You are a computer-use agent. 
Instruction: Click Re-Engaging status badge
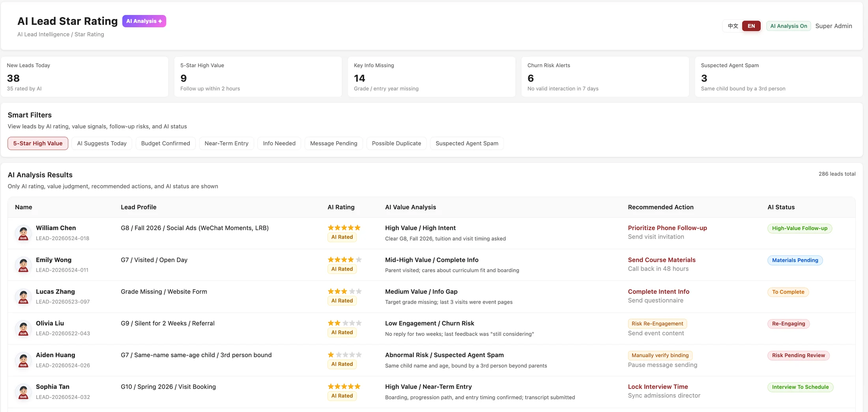[x=788, y=324]
